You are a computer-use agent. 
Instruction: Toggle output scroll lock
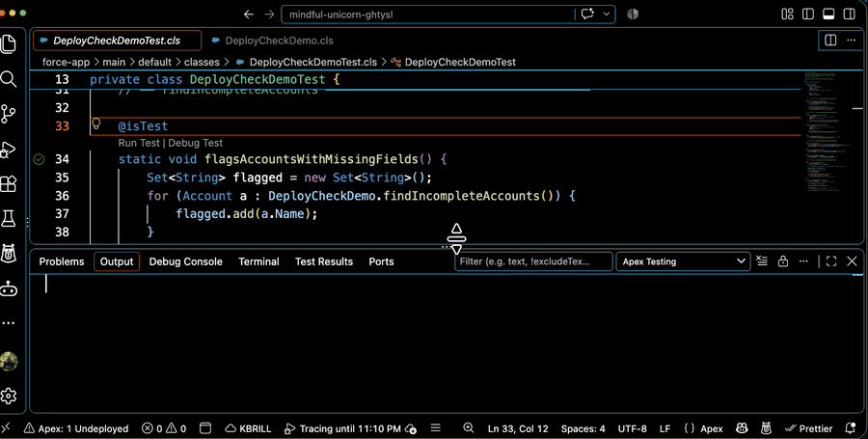783,261
